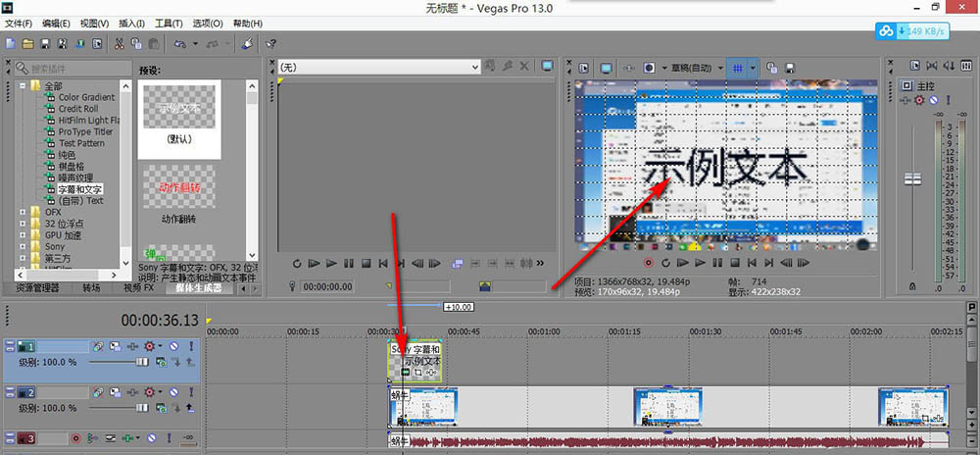Click Play button in video preview

coord(701,263)
